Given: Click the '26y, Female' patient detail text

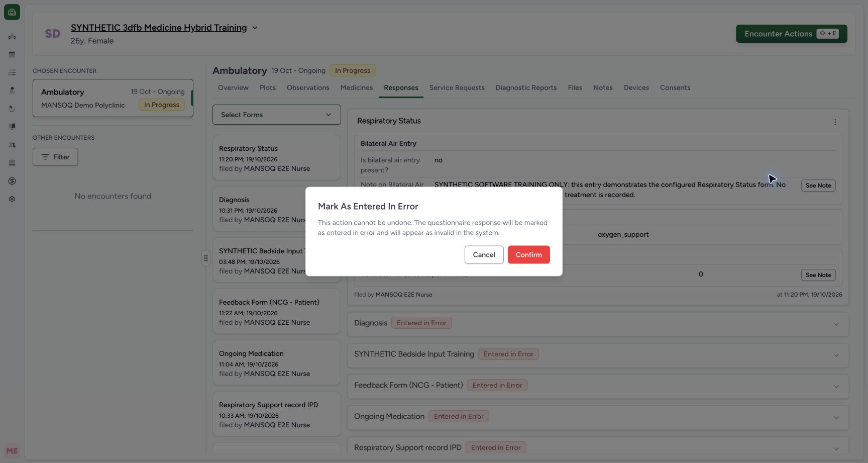Looking at the screenshot, I should (92, 41).
